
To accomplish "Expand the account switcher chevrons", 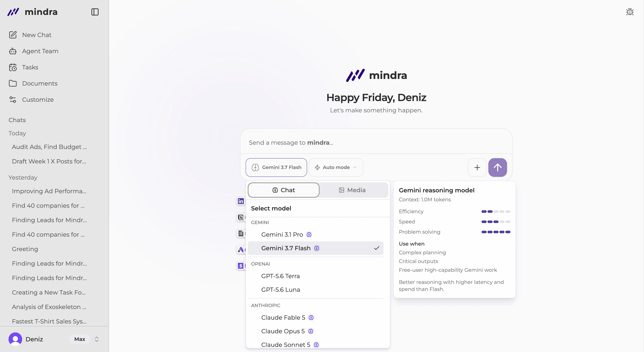I will pyautogui.click(x=96, y=339).
